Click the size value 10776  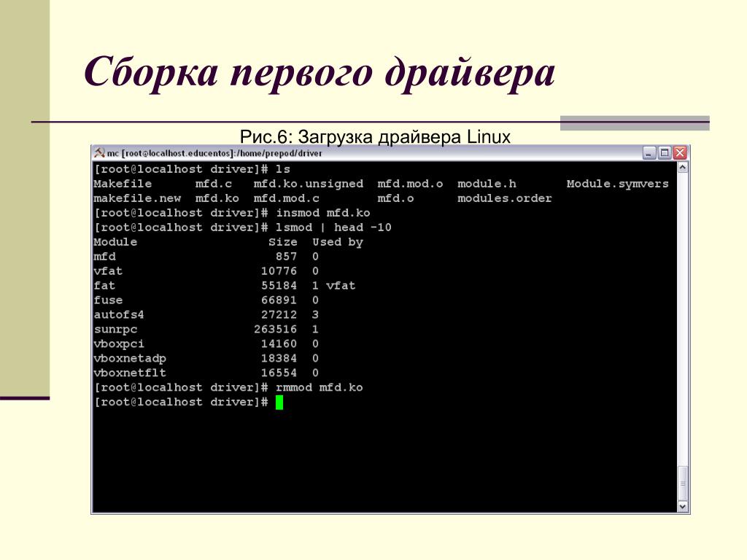[x=279, y=271]
